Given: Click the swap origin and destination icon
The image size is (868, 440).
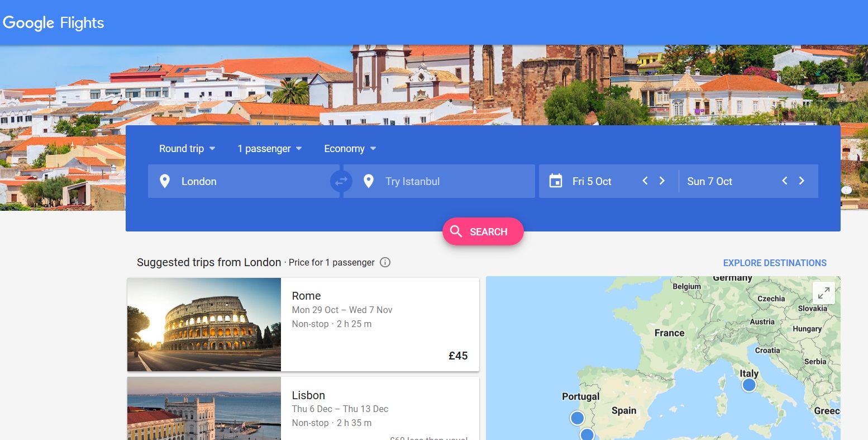Looking at the screenshot, I should (341, 181).
